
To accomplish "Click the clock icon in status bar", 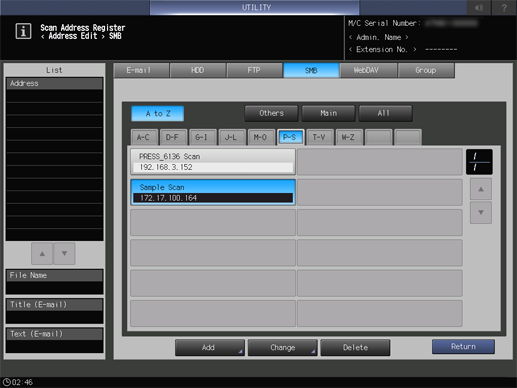I will click(6, 382).
